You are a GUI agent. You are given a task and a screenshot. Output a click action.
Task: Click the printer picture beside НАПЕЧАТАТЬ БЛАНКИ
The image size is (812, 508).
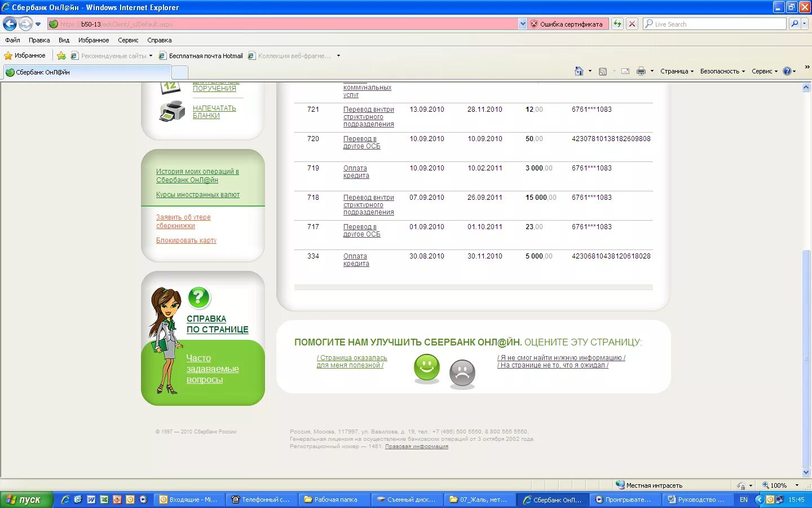pos(172,111)
